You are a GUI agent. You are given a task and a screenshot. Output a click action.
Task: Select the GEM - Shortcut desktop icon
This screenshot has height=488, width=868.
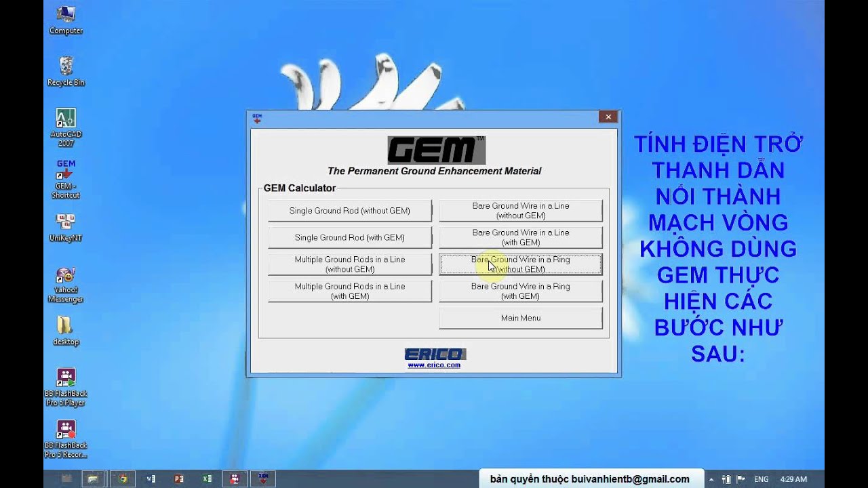point(66,180)
